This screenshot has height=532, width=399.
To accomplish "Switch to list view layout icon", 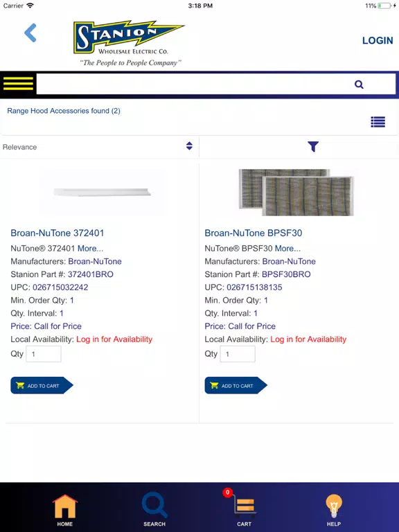I will pos(378,121).
